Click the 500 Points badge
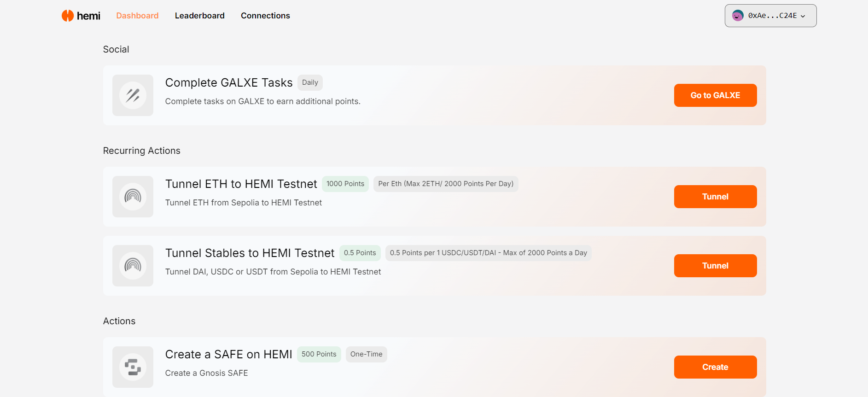 [319, 354]
